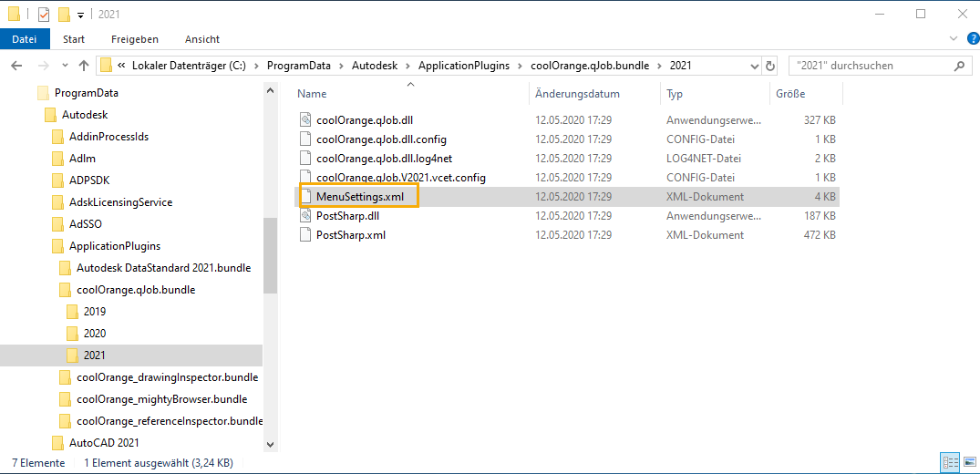Click the Properties quick access icon
This screenshot has width=980, height=474.
pos(44,15)
